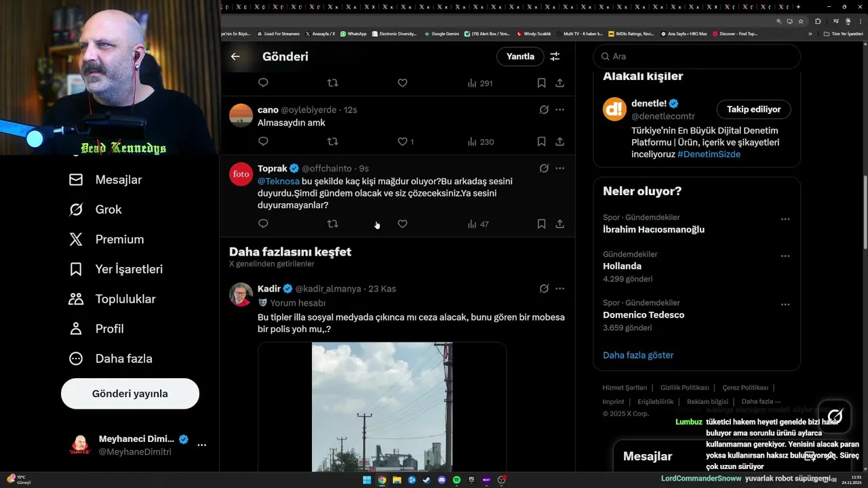Open more options for Toprak's tweet
The image size is (868, 488).
[560, 168]
